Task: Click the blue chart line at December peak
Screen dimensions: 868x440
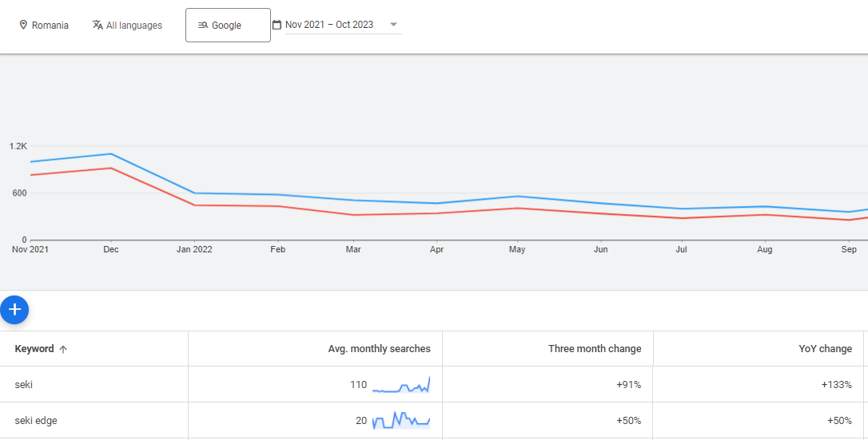Action: point(111,154)
